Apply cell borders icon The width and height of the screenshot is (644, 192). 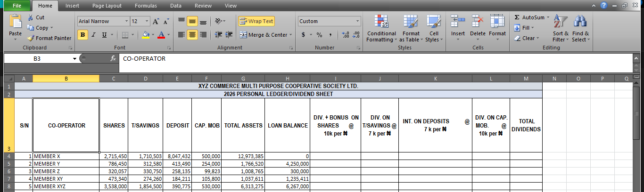(124, 35)
